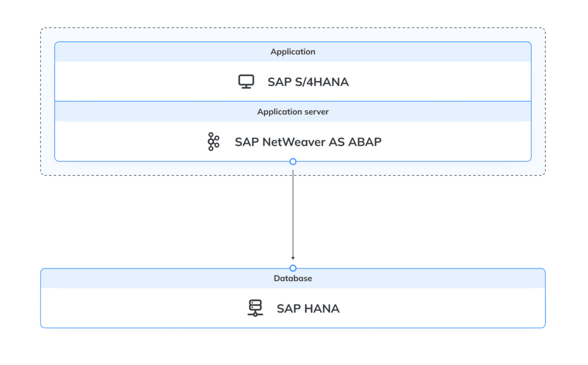588x365 pixels.
Task: Expand the Database header section
Action: 293,278
